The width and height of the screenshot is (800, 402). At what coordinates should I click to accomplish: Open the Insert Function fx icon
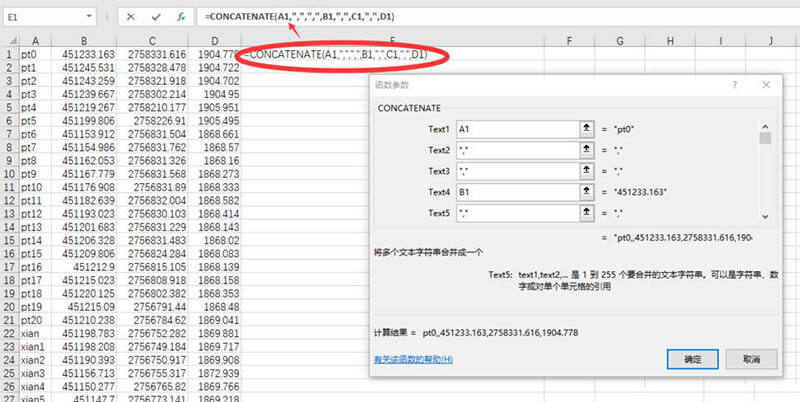click(x=181, y=17)
